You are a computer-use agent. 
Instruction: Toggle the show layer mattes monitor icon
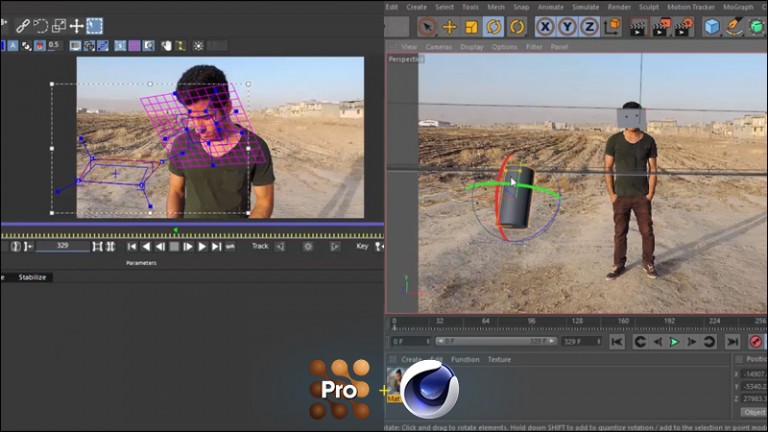(75, 46)
